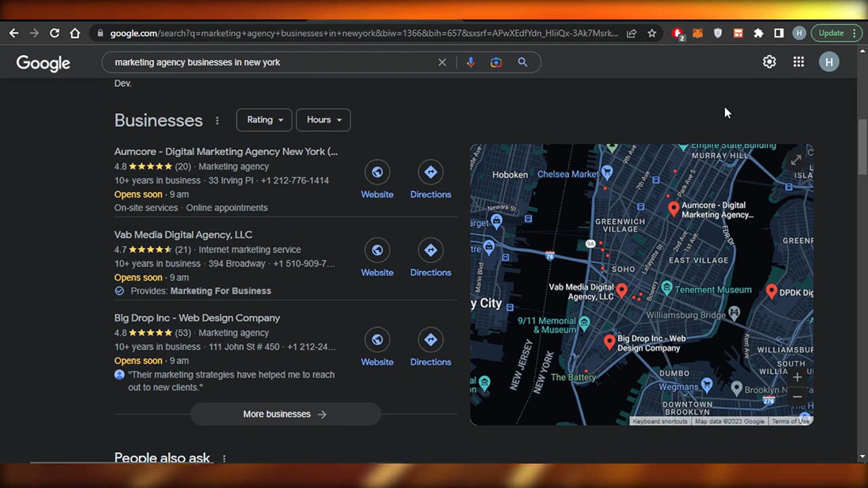
Task: Click the Big Drop Inc map pin
Action: [609, 342]
